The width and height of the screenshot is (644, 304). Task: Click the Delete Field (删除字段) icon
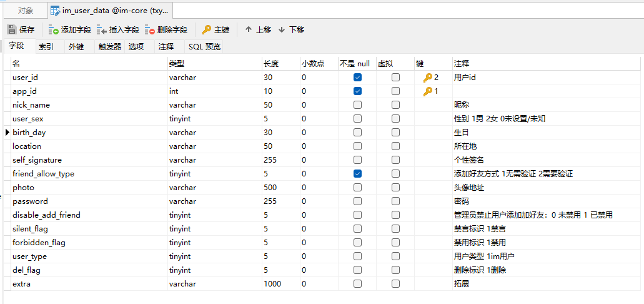[150, 29]
